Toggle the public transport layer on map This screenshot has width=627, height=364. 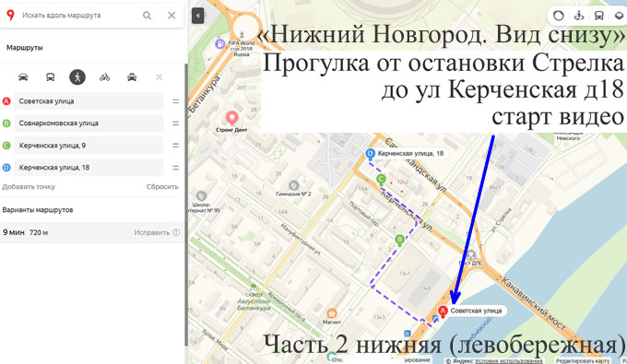[x=599, y=16]
